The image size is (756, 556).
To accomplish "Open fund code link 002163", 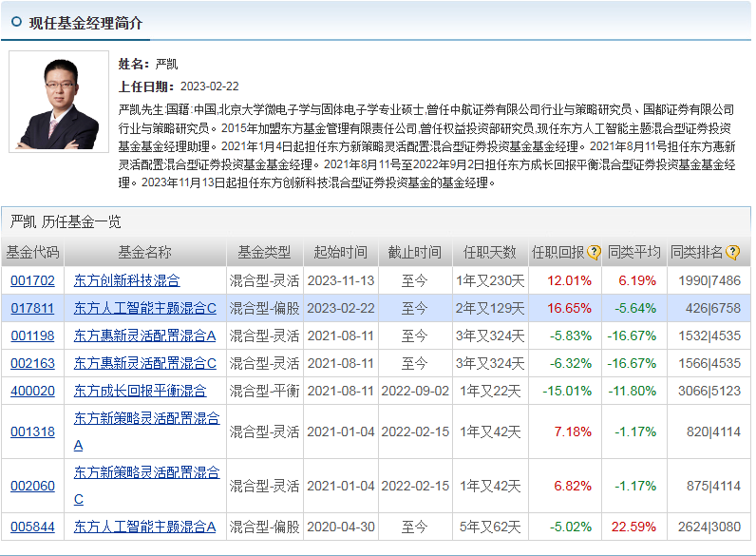I will click(x=33, y=363).
